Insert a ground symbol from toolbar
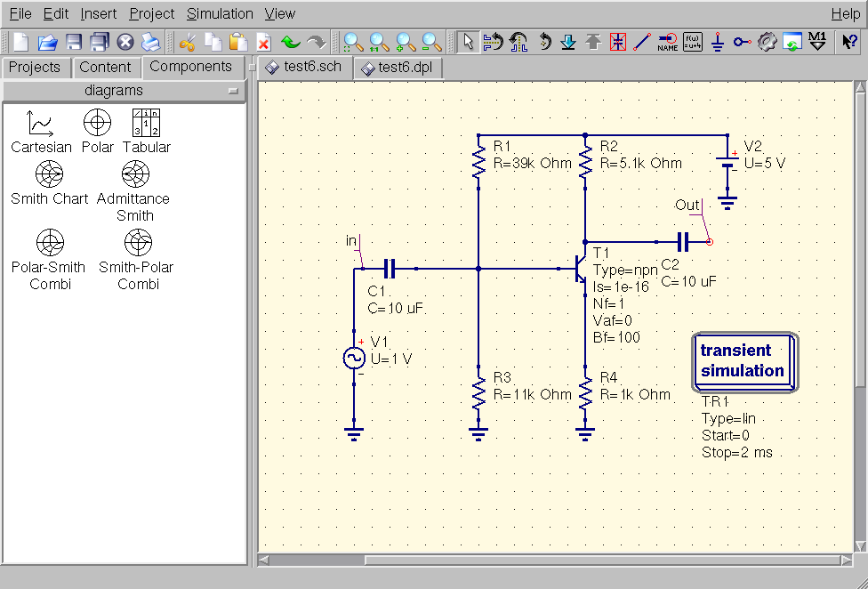Image resolution: width=868 pixels, height=589 pixels. (718, 42)
